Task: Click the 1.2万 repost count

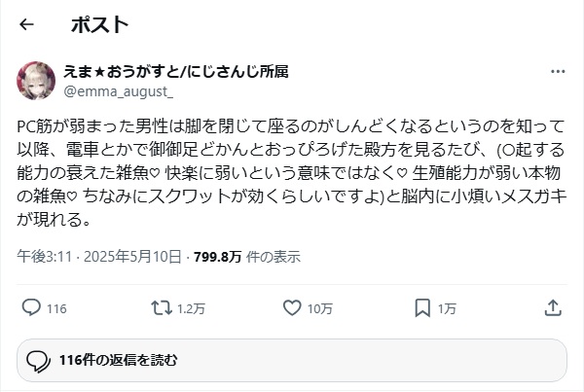Action: pyautogui.click(x=191, y=309)
